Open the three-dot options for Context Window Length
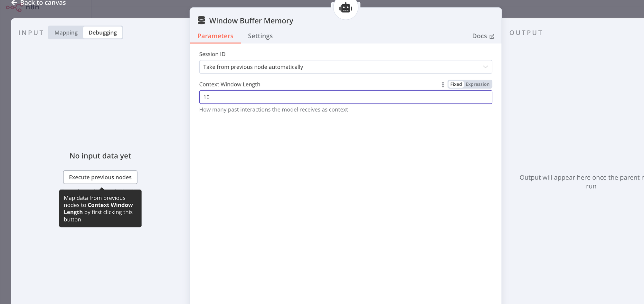The height and width of the screenshot is (304, 644). (442, 84)
